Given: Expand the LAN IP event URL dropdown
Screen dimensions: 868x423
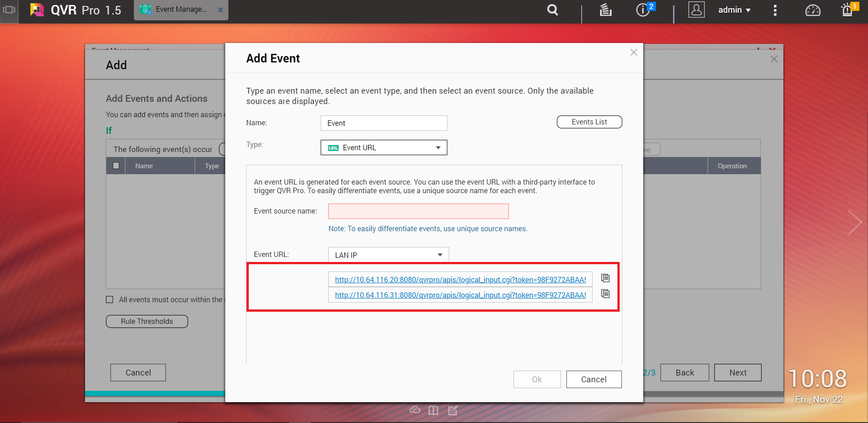Looking at the screenshot, I should (388, 255).
